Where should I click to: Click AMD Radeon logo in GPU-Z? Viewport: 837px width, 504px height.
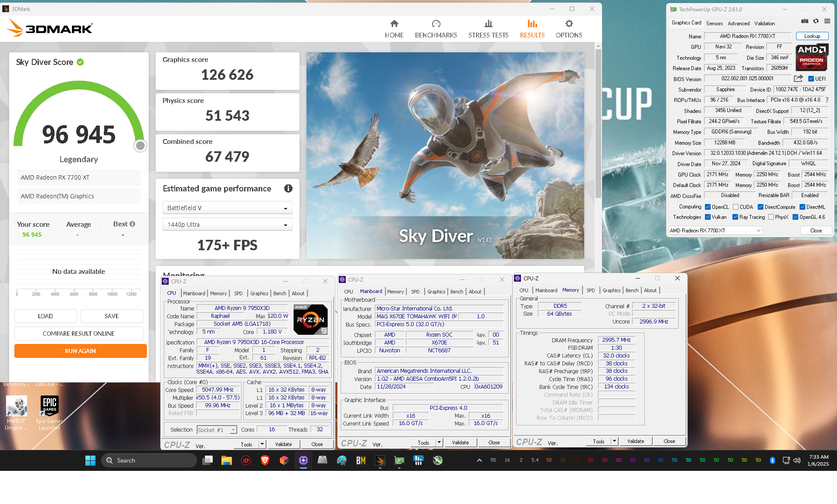tap(812, 57)
